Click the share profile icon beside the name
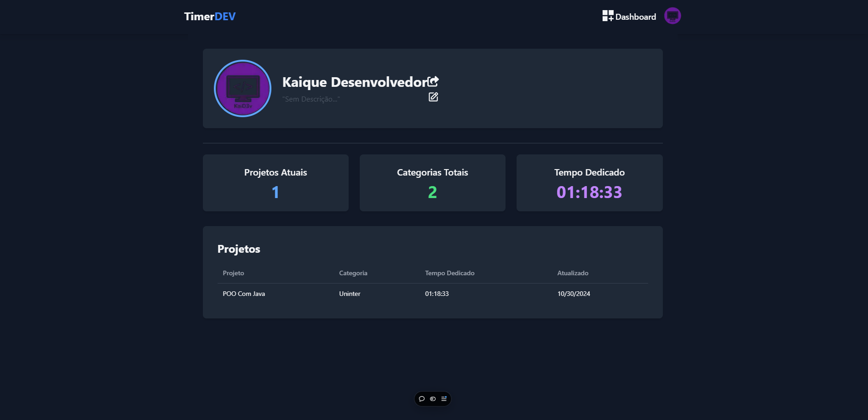The image size is (868, 420). pos(433,81)
